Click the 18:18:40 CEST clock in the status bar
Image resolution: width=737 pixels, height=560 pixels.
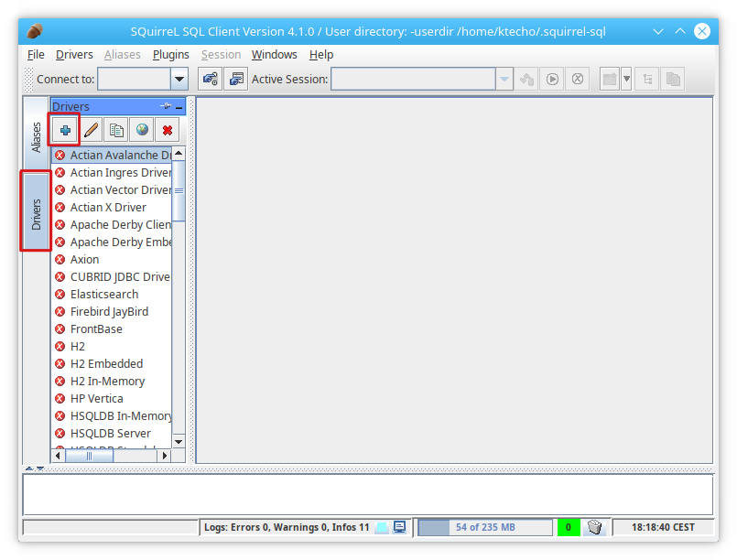tap(663, 527)
